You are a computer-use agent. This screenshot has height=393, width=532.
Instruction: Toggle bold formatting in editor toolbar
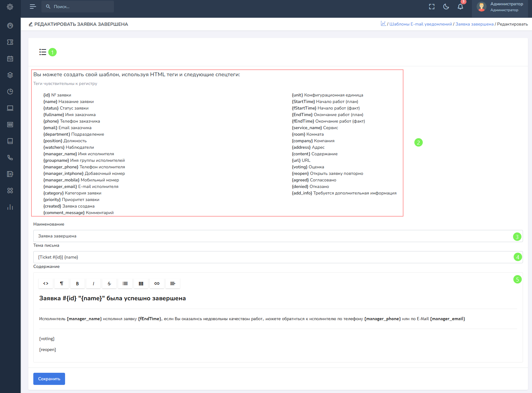[x=78, y=283]
